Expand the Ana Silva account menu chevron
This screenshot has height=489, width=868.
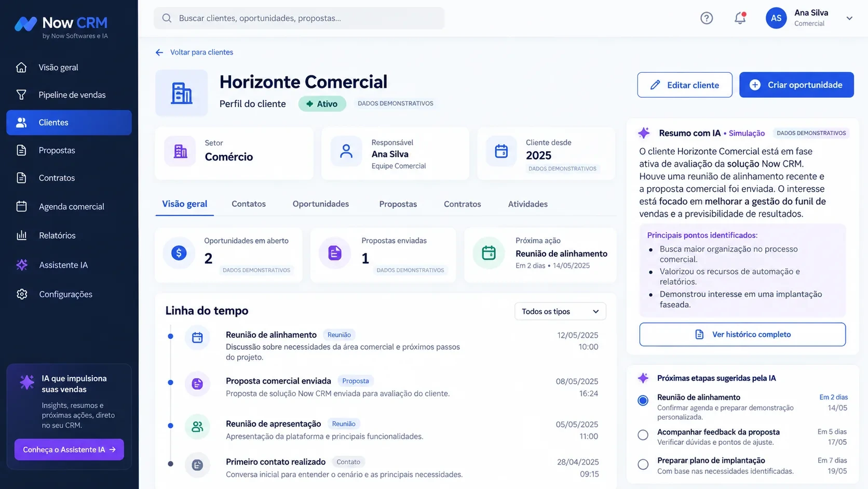tap(849, 18)
